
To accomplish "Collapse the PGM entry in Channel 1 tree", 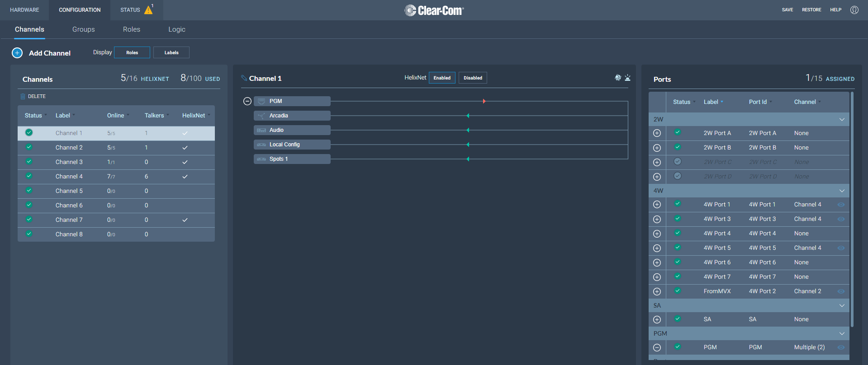I will click(247, 101).
